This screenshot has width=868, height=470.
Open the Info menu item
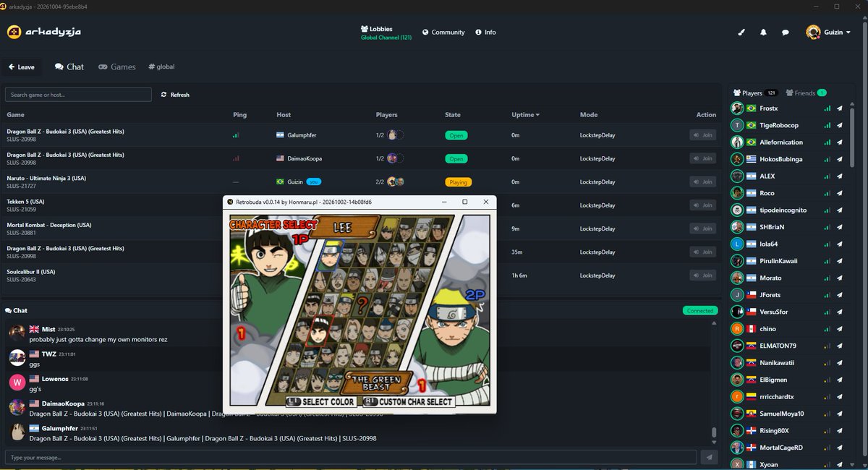click(x=486, y=33)
